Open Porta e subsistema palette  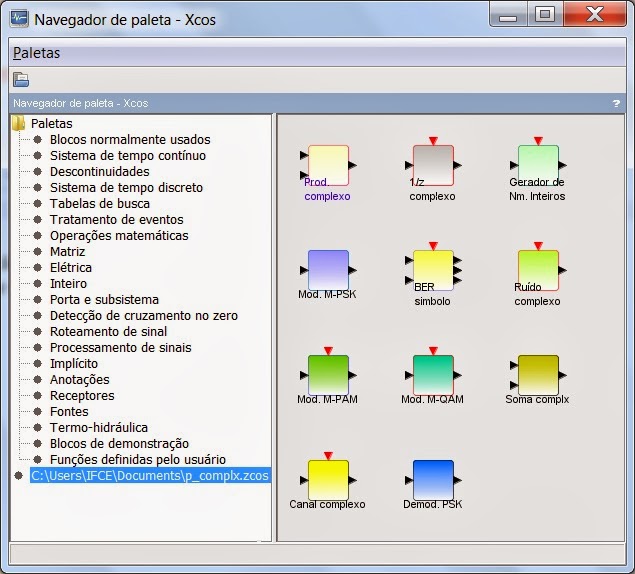[x=104, y=300]
